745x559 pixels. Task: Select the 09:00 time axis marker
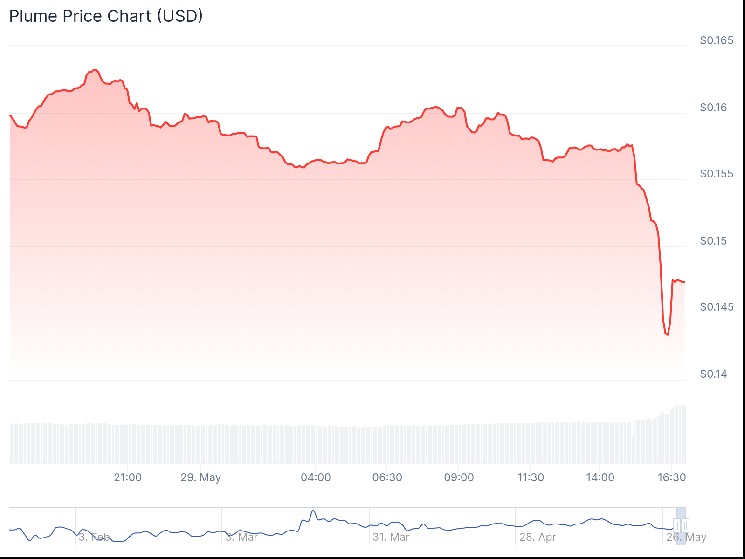click(458, 477)
